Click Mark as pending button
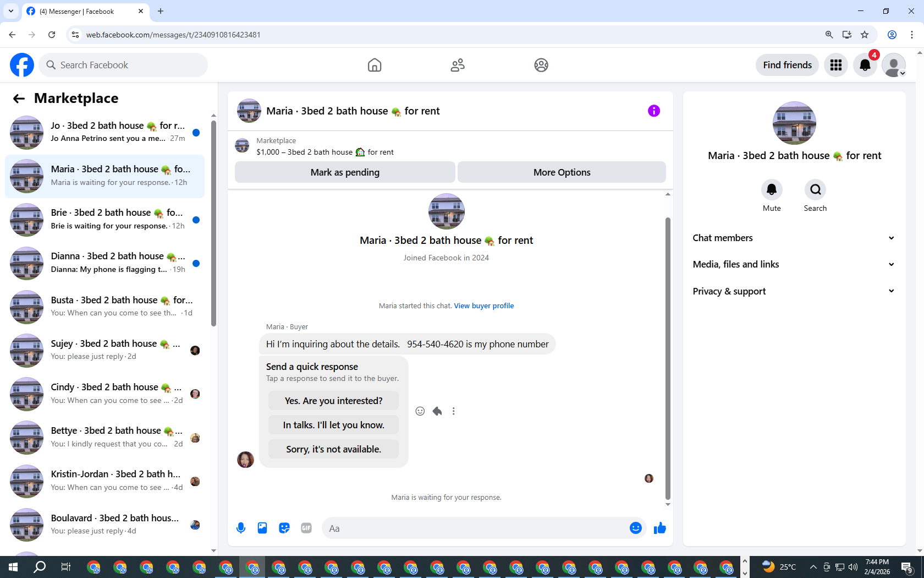924x578 pixels. [x=345, y=172]
